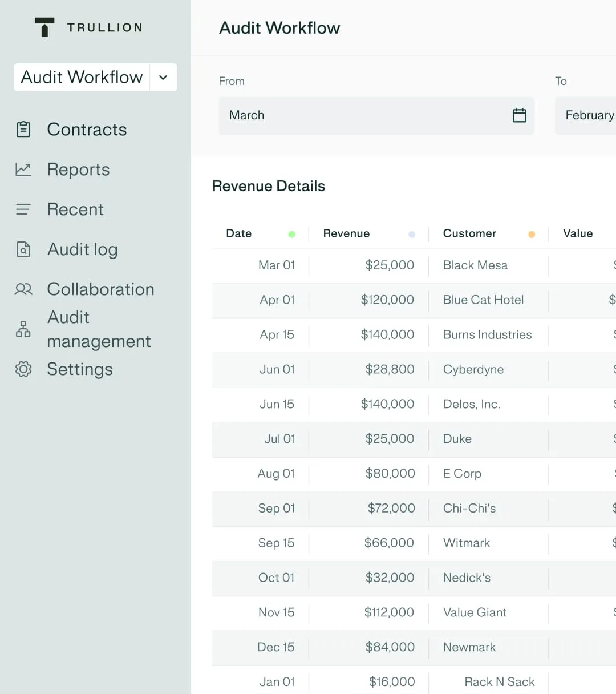Select the Blue Cat Hotel customer cell
The height and width of the screenshot is (694, 616).
(x=483, y=300)
